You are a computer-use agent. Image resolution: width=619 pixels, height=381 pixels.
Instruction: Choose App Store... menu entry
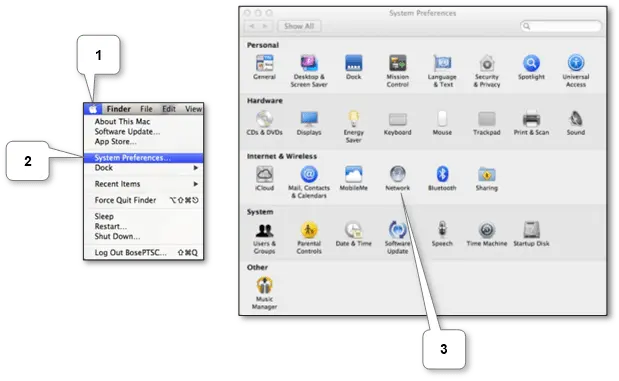tap(144, 141)
